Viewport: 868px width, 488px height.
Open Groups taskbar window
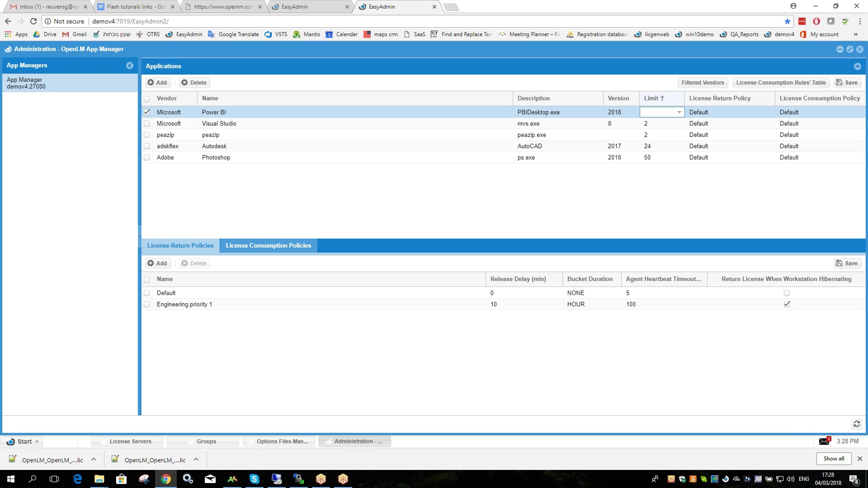click(x=203, y=441)
